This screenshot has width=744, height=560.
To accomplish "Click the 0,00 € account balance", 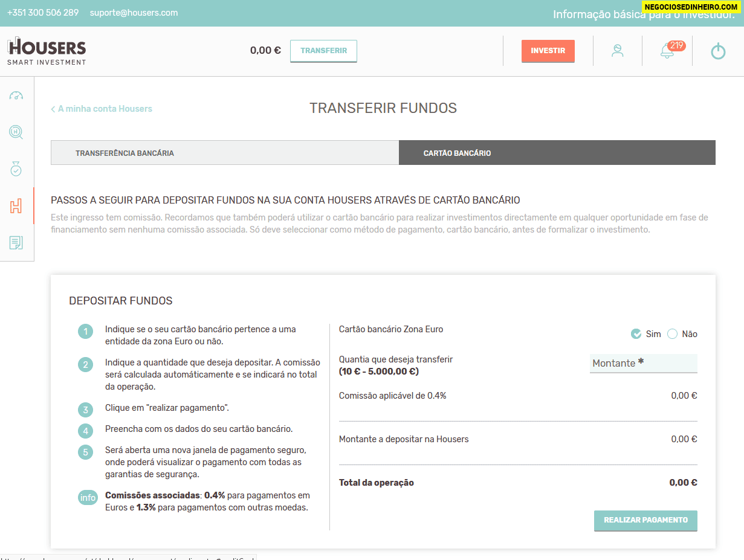I will [x=265, y=51].
